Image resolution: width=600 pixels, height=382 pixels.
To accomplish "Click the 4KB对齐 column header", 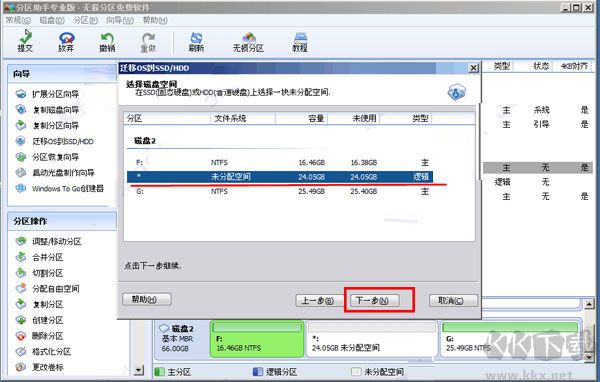I will tap(574, 66).
